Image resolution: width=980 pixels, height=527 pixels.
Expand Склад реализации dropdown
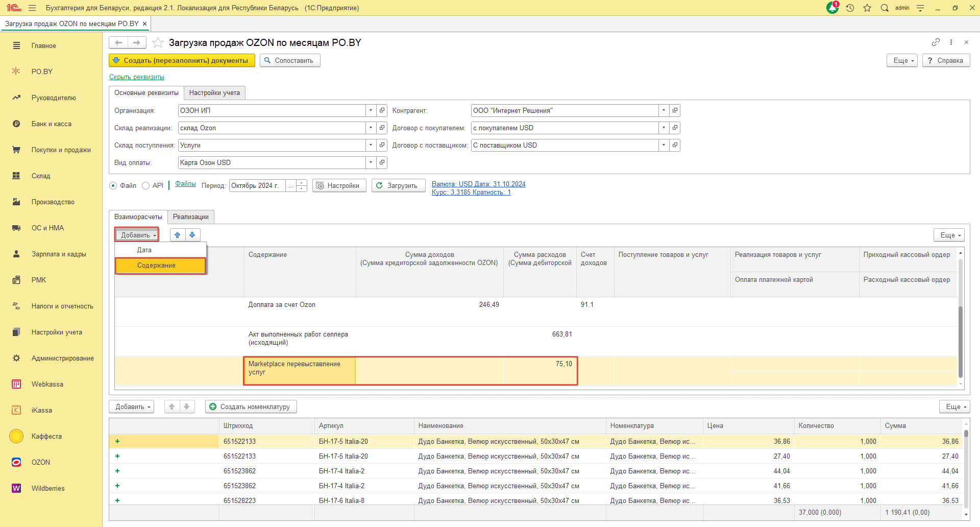click(371, 128)
